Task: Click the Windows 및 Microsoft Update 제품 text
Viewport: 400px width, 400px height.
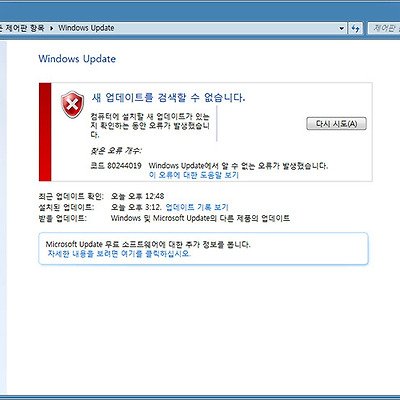Action: (200, 218)
